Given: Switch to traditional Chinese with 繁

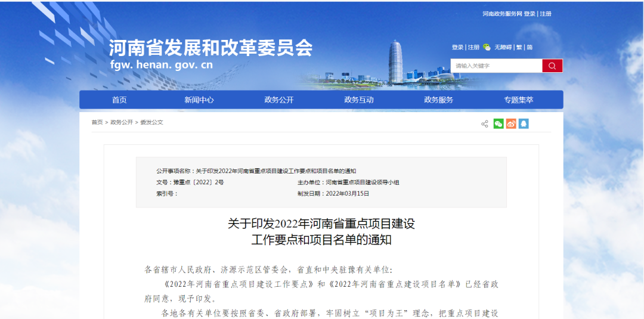Looking at the screenshot, I should coord(519,47).
